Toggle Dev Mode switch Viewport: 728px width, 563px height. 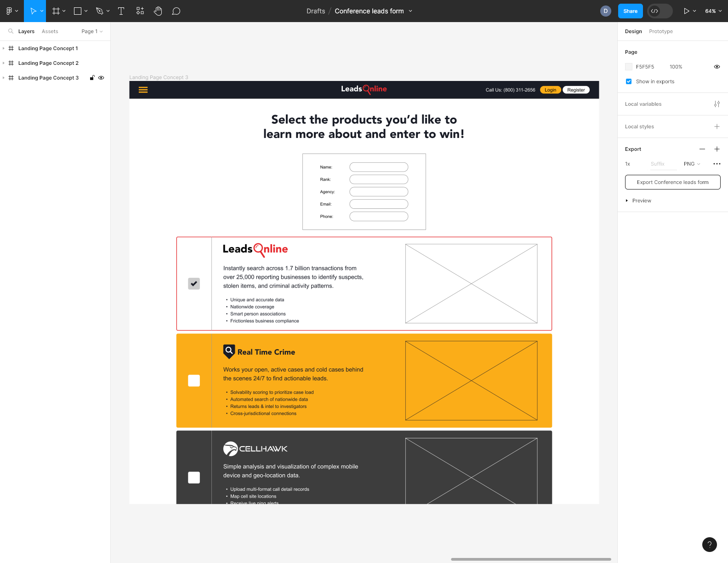pyautogui.click(x=660, y=11)
